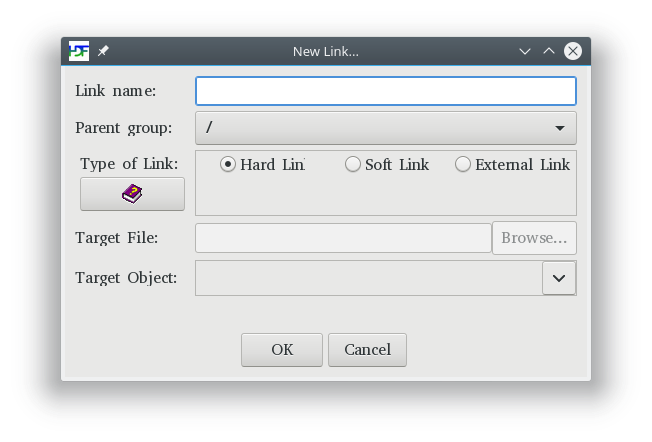Click the Link name text field
652x442 pixels.
click(x=386, y=91)
